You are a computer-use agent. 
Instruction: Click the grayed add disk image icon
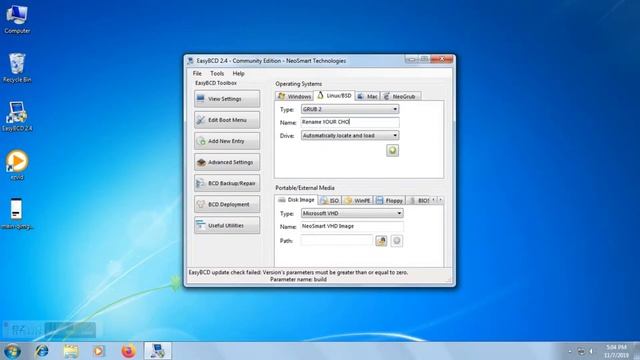[396, 241]
